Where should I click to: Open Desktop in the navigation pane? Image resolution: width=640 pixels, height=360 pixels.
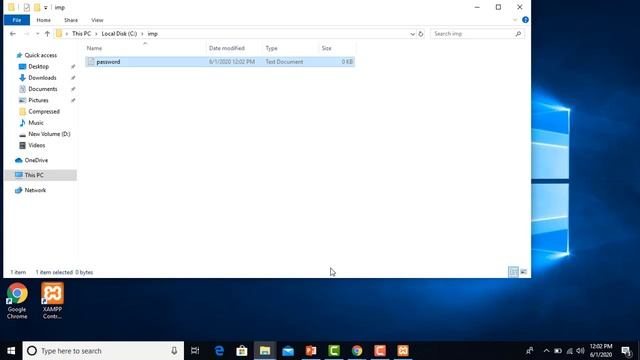click(38, 67)
